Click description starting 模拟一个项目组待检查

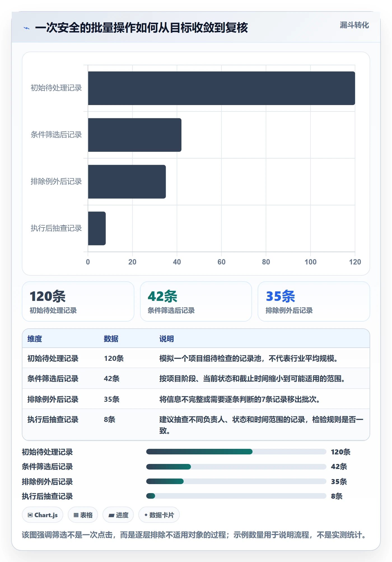(249, 358)
